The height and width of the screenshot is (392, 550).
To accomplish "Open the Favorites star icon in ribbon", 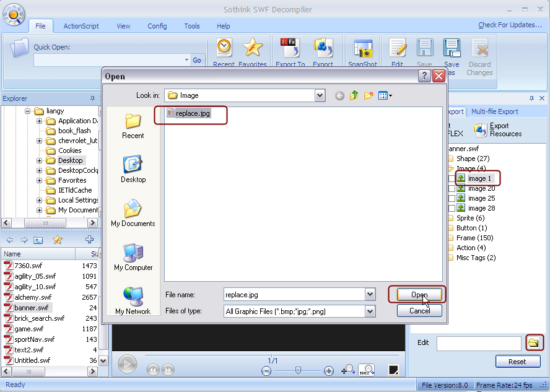I will [x=253, y=50].
